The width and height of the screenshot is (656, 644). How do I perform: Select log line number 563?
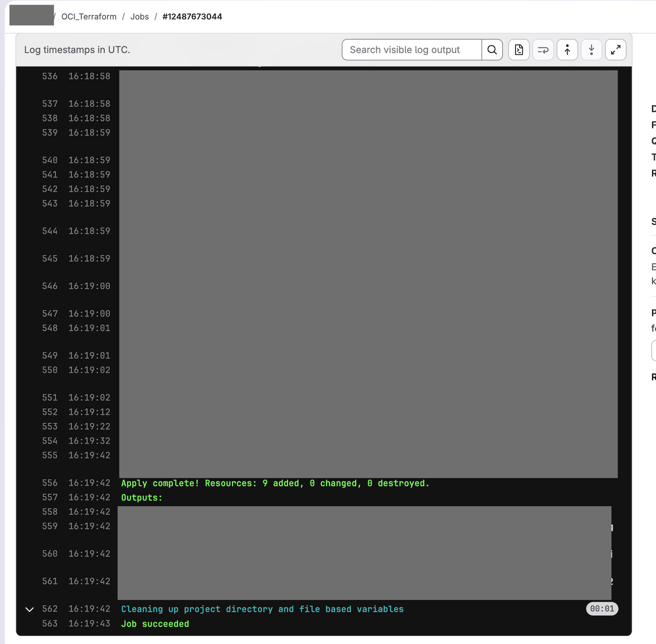point(50,623)
